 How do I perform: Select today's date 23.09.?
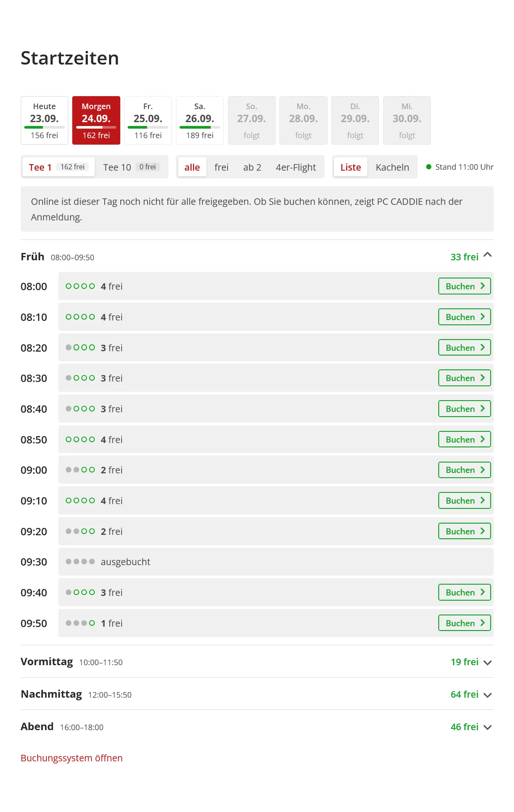pyautogui.click(x=45, y=120)
